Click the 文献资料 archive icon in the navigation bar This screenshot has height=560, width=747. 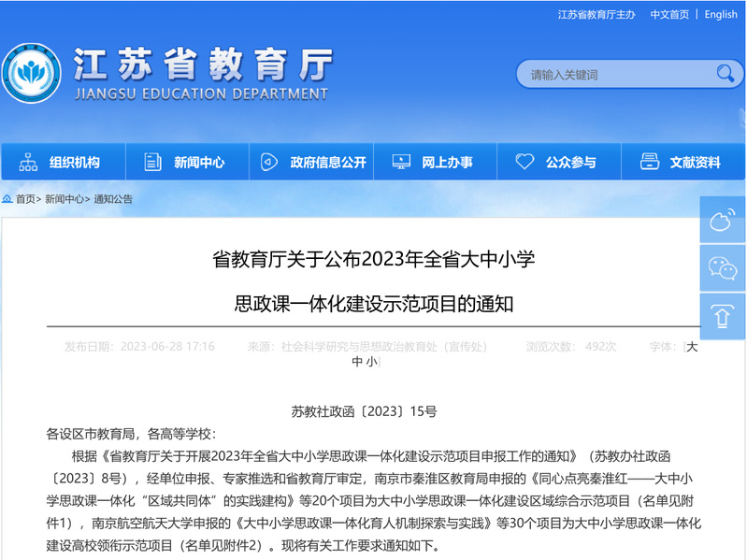649,162
